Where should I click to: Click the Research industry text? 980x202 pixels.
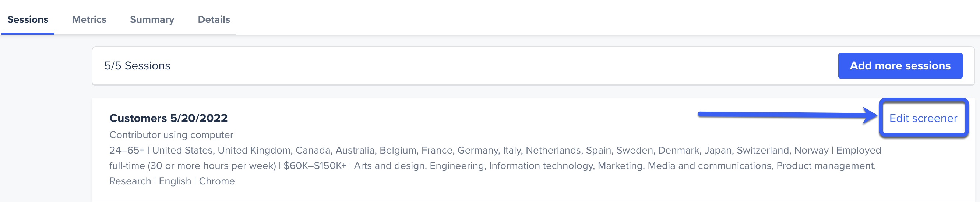coord(130,181)
